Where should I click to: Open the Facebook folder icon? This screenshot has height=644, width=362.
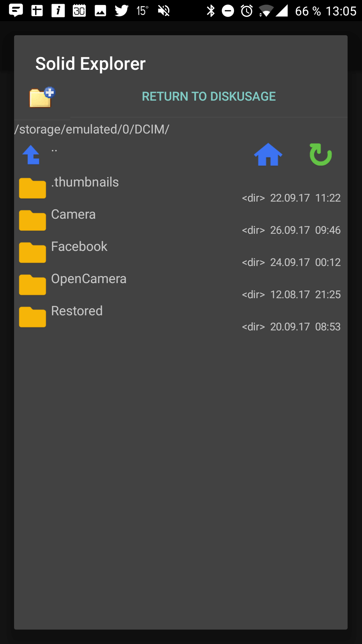click(x=33, y=253)
